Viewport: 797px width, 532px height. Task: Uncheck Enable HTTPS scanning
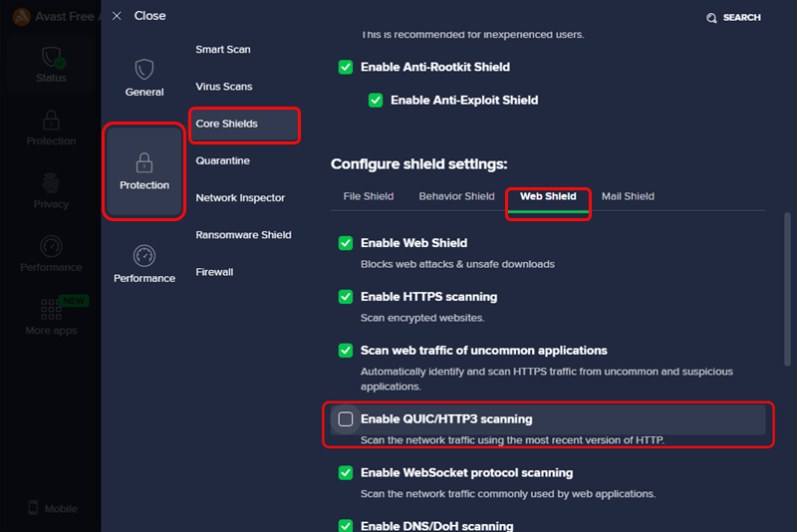click(346, 297)
